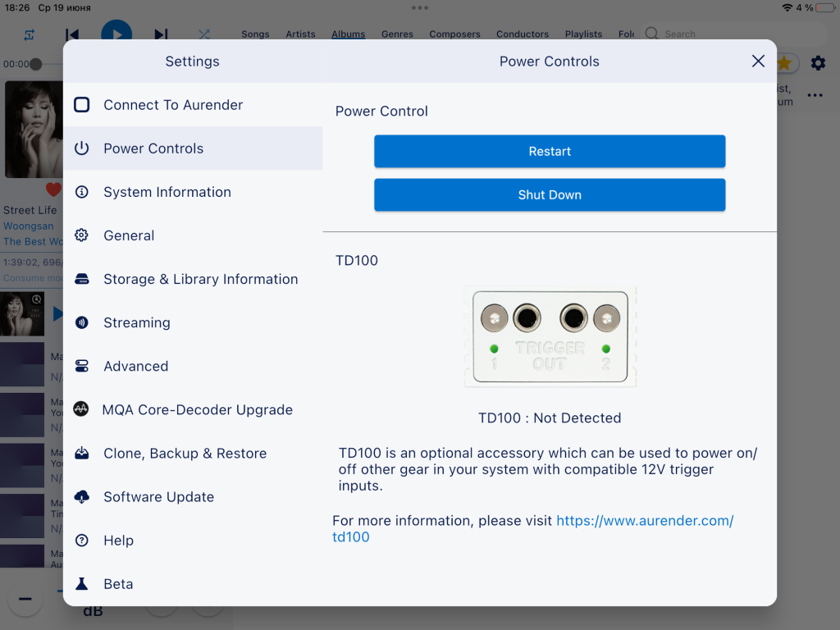The image size is (840, 630).
Task: Open the Streaming settings
Action: pyautogui.click(x=193, y=322)
